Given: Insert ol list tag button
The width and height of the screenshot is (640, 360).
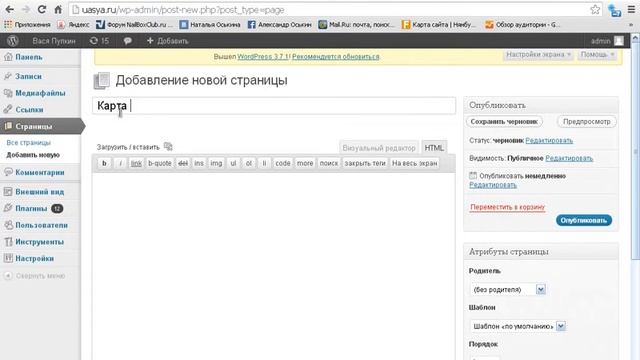Looking at the screenshot, I should tap(249, 163).
